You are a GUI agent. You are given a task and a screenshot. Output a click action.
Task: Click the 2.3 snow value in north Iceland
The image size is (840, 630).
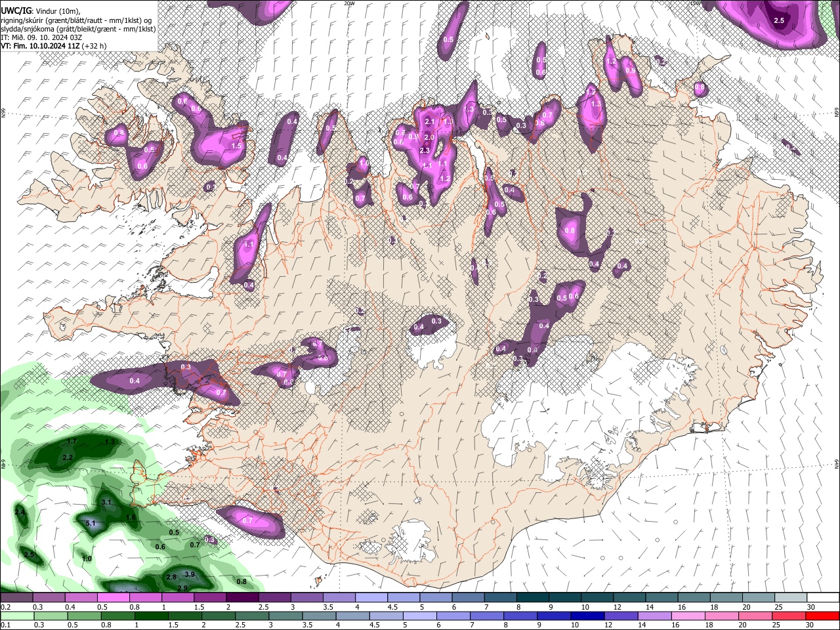424,150
